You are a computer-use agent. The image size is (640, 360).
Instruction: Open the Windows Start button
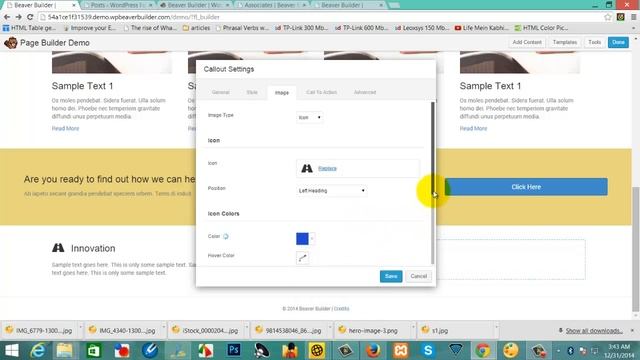12,350
